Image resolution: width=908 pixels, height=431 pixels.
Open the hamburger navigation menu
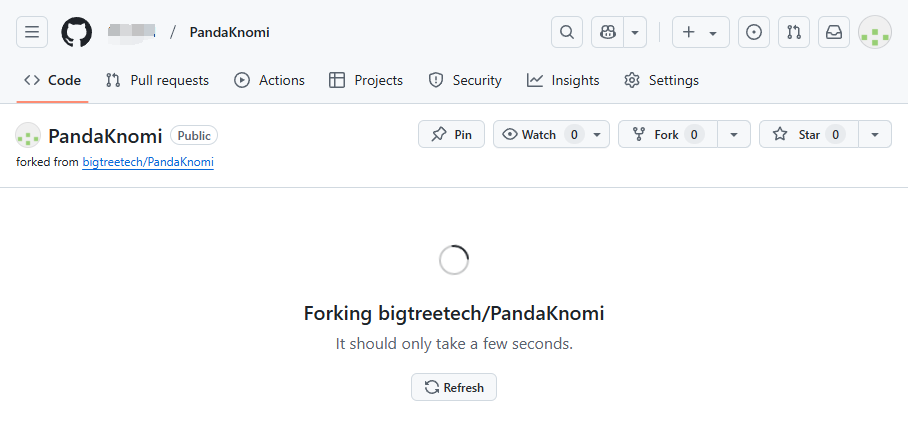[32, 32]
